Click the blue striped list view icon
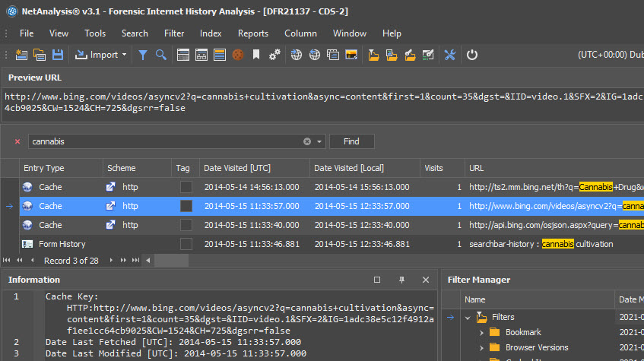This screenshot has height=361, width=644. [220, 55]
